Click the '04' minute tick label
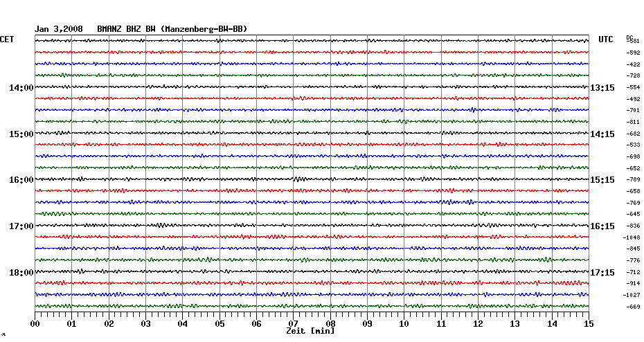This screenshot has width=644, height=342. 183,324
